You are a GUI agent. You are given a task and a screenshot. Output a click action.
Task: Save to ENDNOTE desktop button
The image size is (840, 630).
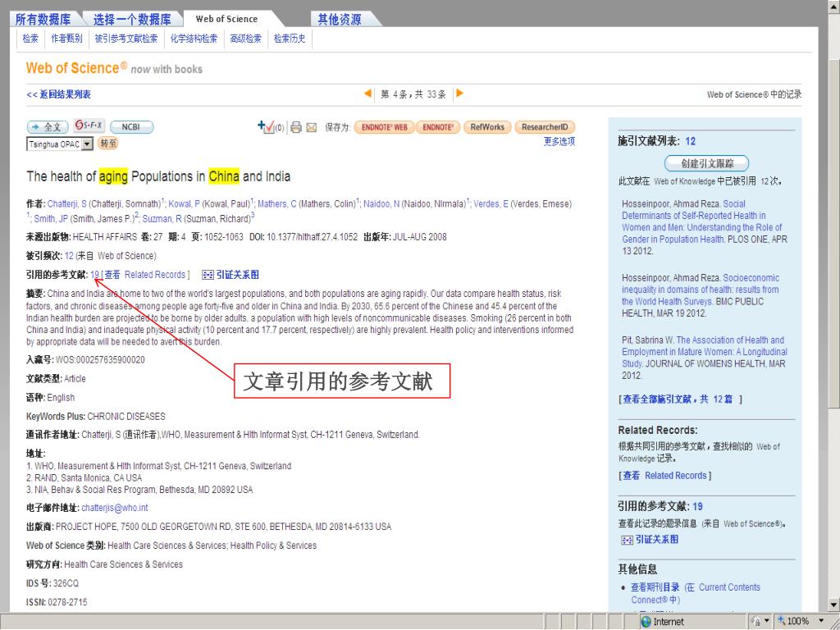pyautogui.click(x=438, y=127)
